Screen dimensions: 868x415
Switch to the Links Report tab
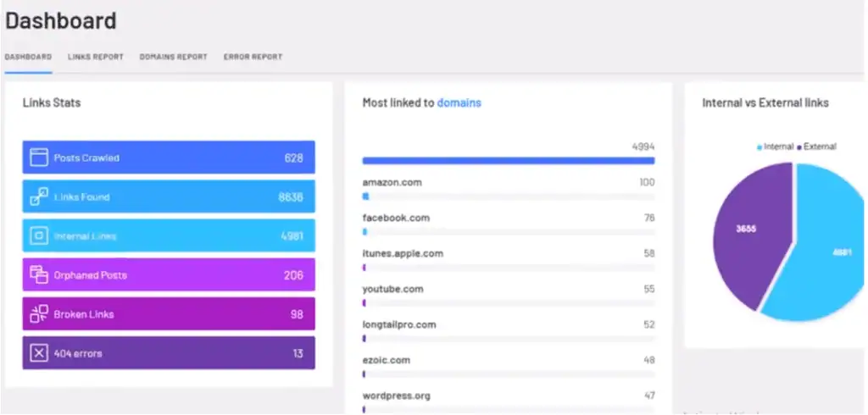pyautogui.click(x=96, y=57)
